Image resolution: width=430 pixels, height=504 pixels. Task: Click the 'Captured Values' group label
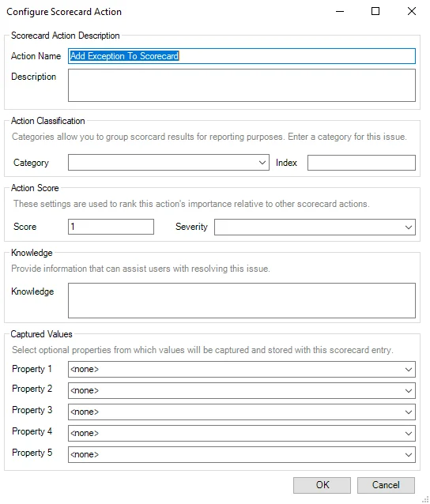tap(41, 334)
